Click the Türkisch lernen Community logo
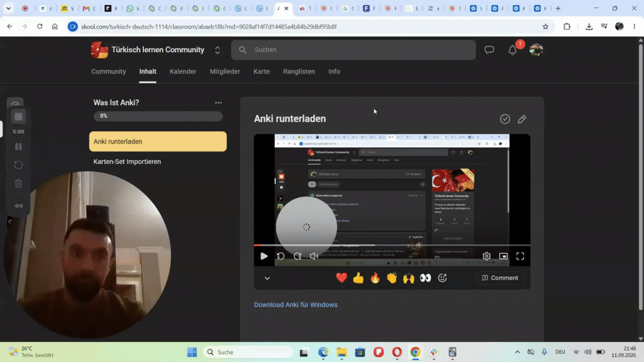Screen dimensions: 644x362 click(99, 50)
